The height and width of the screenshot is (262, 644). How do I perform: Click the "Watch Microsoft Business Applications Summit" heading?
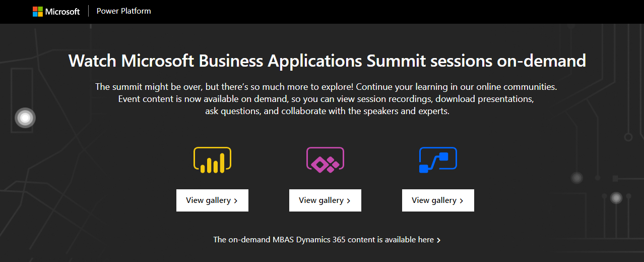coord(327,61)
